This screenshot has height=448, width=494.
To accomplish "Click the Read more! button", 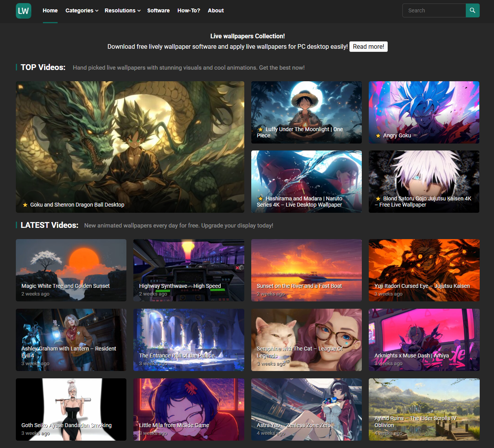I will pos(368,46).
